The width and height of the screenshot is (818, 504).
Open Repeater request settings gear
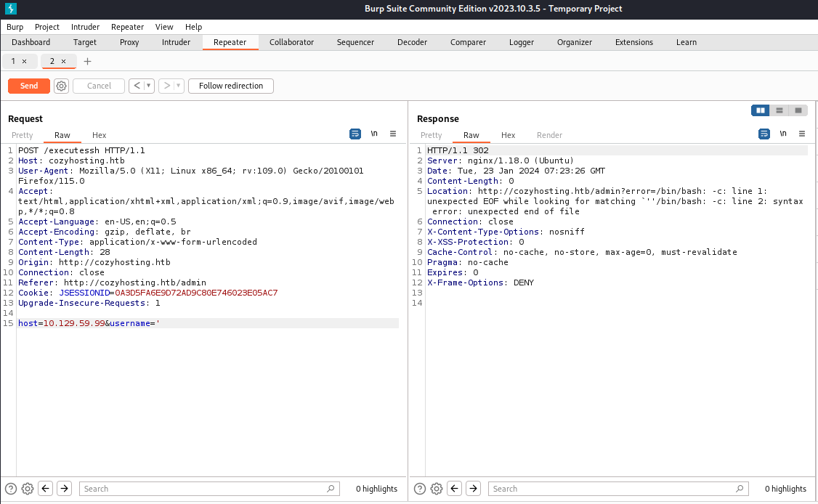[62, 86]
